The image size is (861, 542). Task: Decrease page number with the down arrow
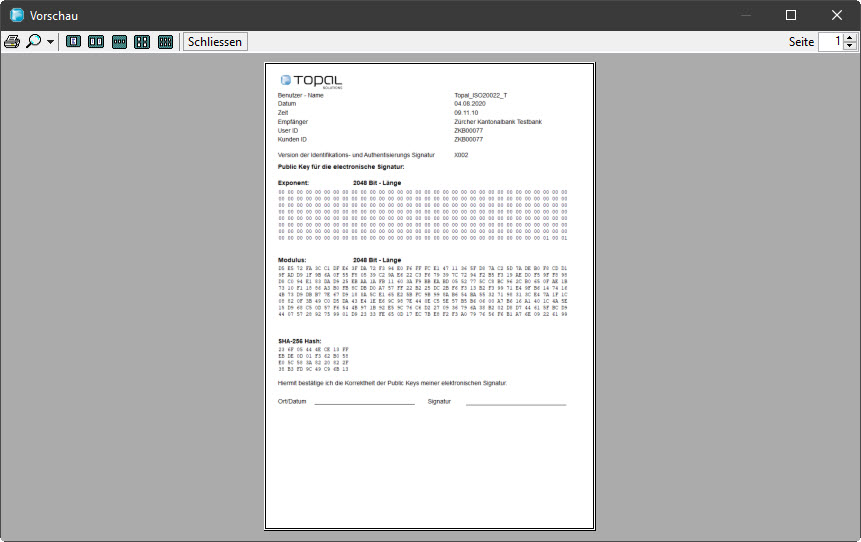[849, 46]
